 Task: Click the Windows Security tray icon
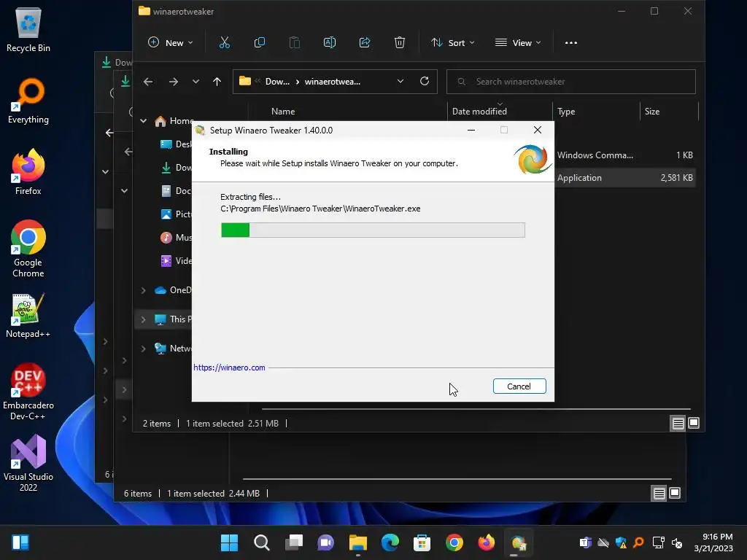coord(621,542)
